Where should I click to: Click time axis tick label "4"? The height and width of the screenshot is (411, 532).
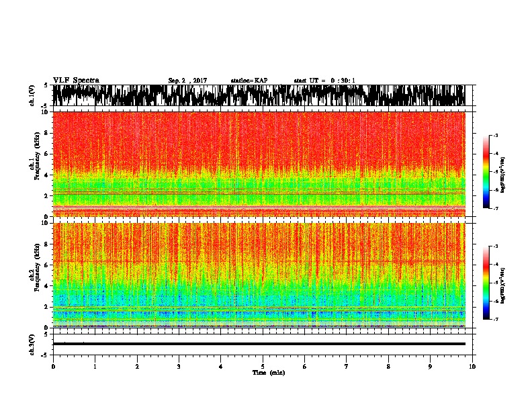tap(221, 367)
